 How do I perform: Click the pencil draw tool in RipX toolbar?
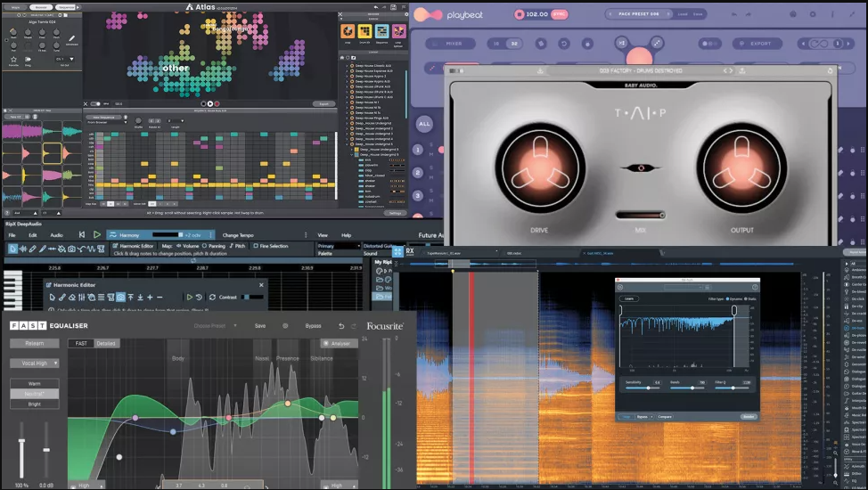(x=33, y=249)
